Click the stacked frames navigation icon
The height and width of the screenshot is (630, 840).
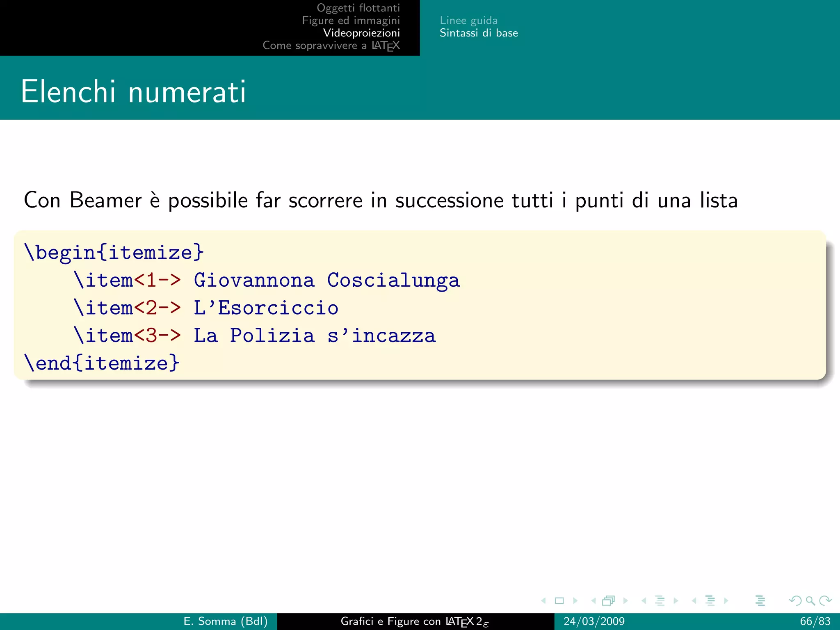click(x=609, y=601)
